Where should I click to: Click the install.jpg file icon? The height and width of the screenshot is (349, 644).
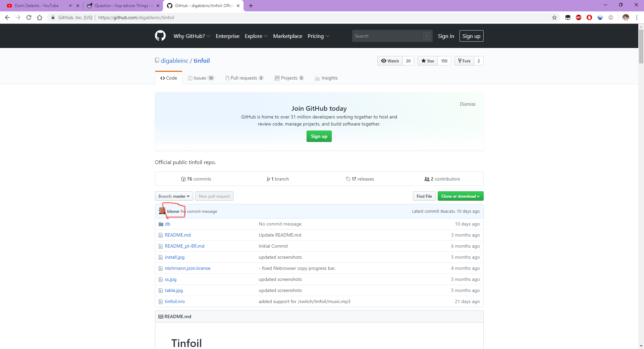click(x=161, y=257)
